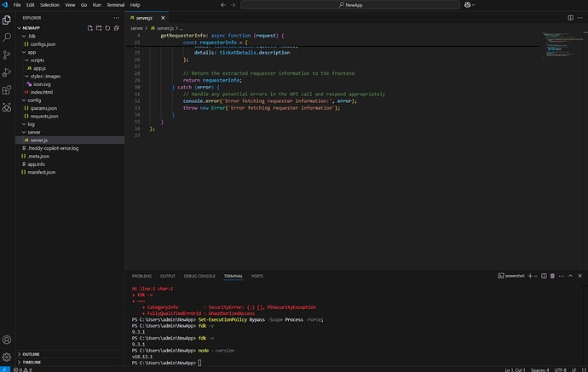
Task: Switch to the Problems panel tab
Action: pyautogui.click(x=141, y=276)
